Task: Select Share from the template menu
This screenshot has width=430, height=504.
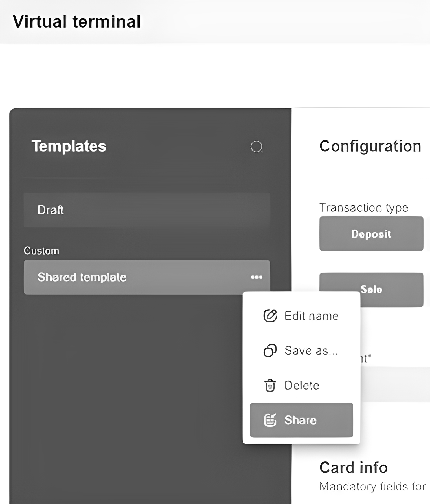Action: [301, 420]
